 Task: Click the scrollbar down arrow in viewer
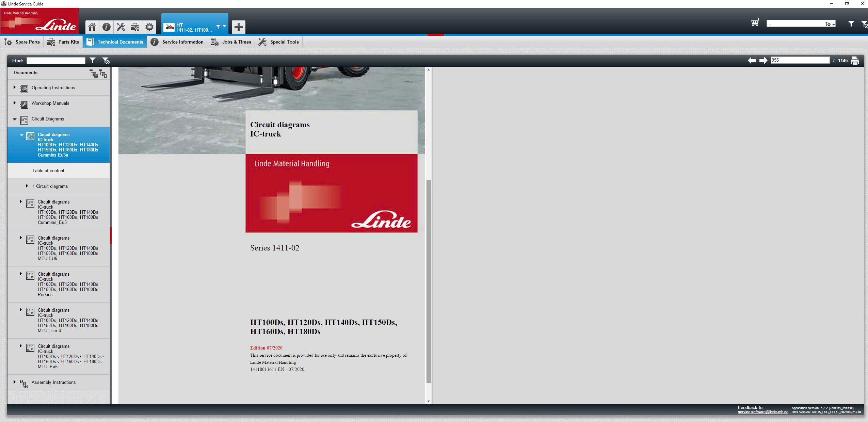pos(429,401)
